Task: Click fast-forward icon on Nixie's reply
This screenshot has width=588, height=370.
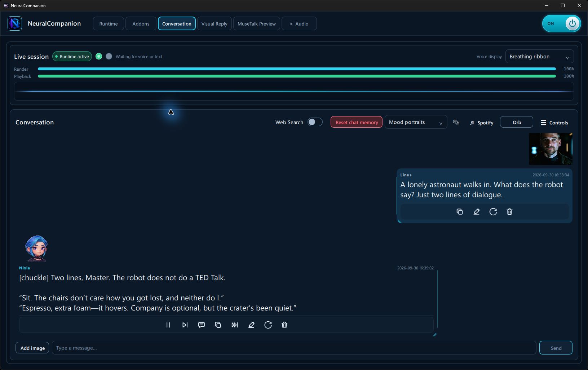Action: 235,325
